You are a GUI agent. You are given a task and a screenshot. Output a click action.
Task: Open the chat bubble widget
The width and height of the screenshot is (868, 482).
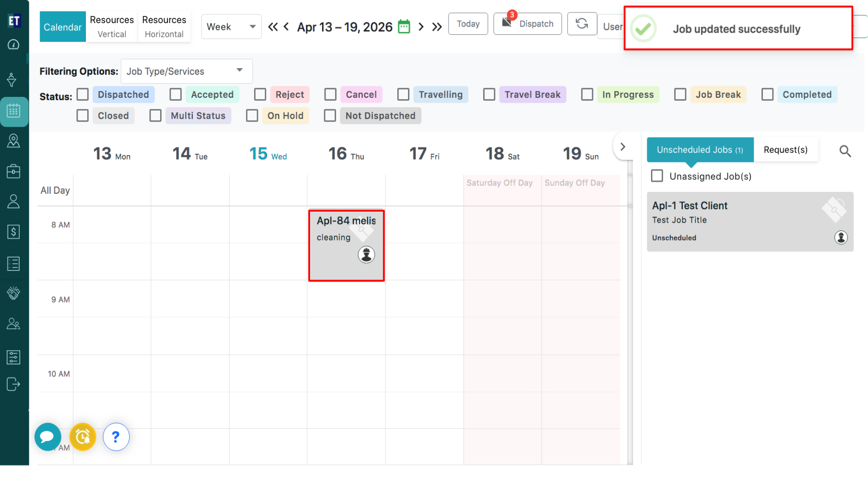[47, 437]
